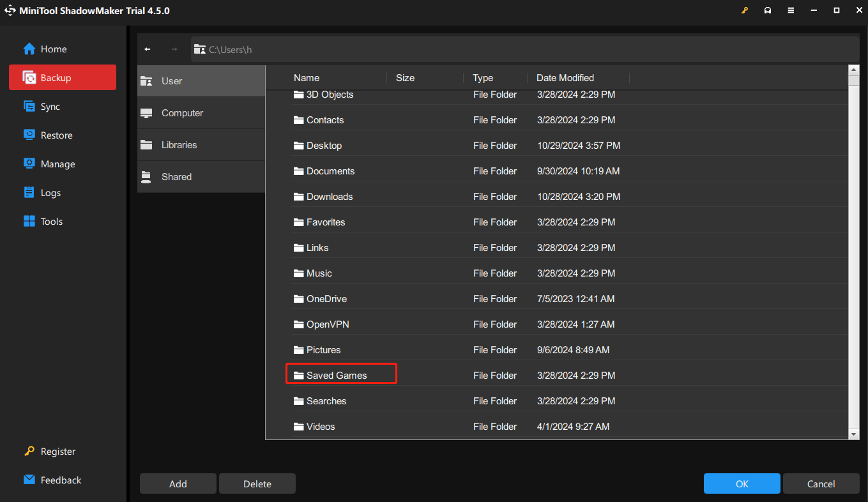Image resolution: width=868 pixels, height=502 pixels.
Task: Click the OneDrive folder icon
Action: [x=298, y=299]
